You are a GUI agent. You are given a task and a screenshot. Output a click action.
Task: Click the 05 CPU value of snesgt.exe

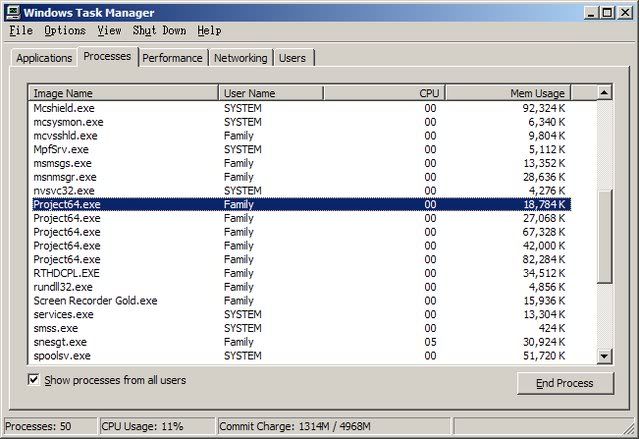tap(430, 342)
